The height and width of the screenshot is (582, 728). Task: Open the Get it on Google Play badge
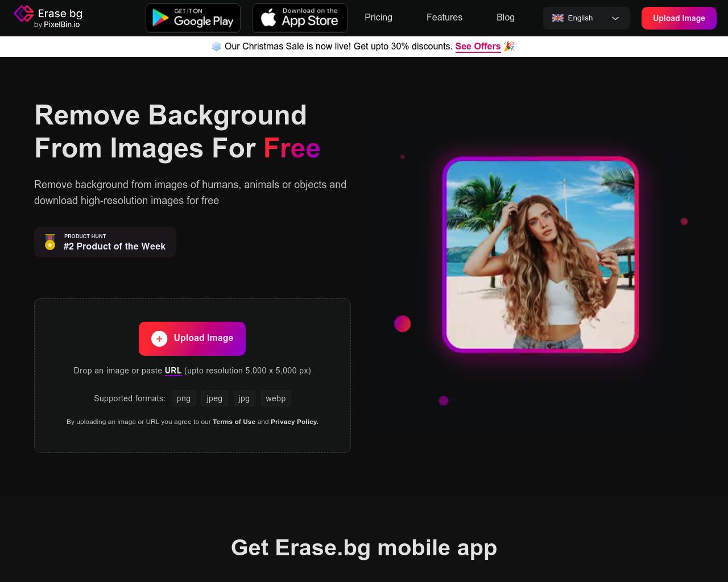pyautogui.click(x=193, y=18)
